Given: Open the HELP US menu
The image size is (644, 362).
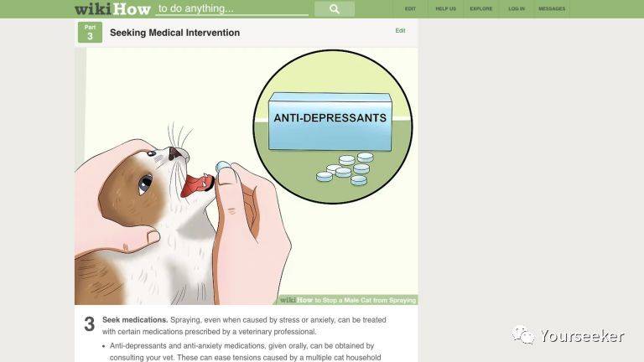Looking at the screenshot, I should pos(445,8).
